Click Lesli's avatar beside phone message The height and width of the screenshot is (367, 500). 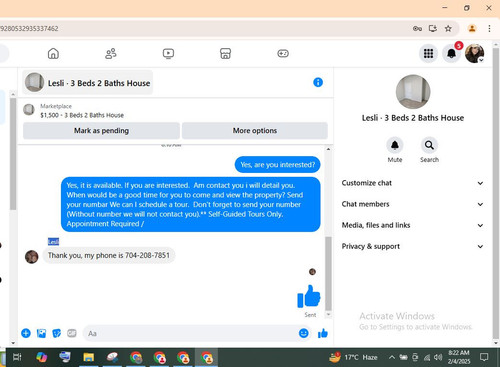coord(32,257)
